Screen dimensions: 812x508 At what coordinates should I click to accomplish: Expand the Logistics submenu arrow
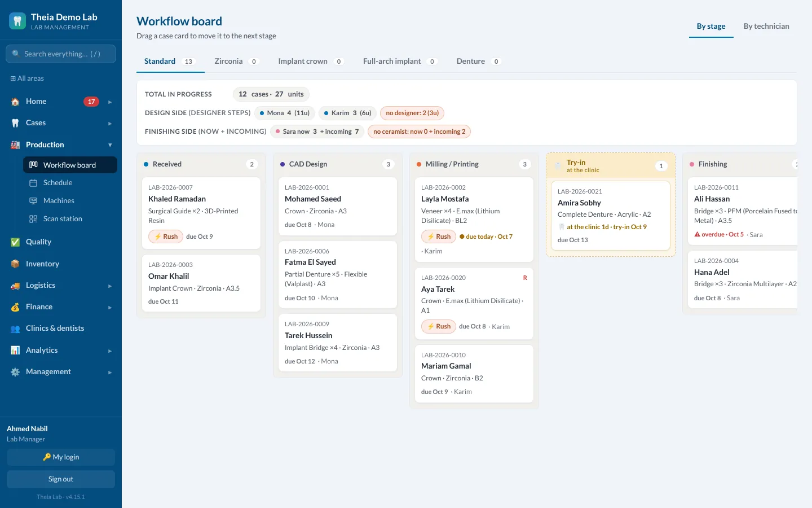coord(110,286)
